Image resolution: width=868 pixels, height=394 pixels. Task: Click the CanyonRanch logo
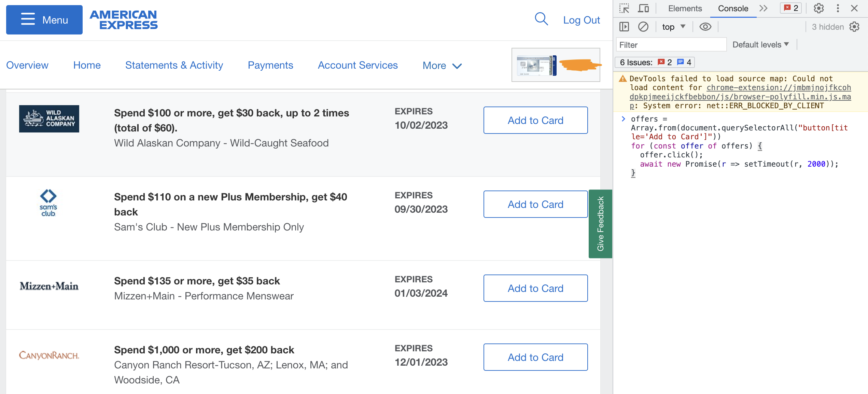click(49, 355)
